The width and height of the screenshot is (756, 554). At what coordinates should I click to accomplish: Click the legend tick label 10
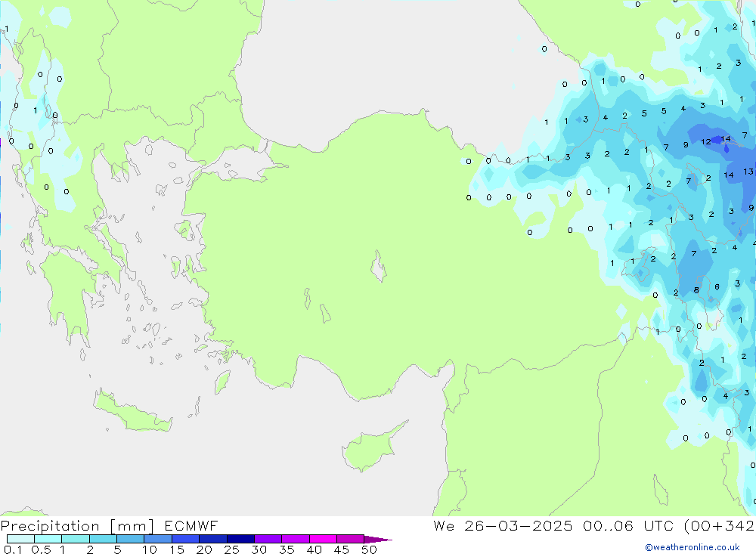coord(150,549)
